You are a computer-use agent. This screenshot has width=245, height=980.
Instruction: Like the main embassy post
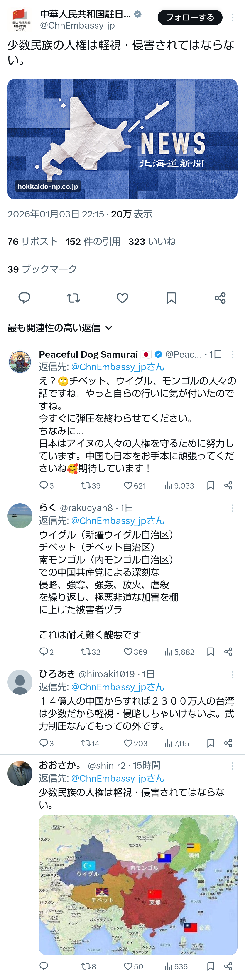click(x=122, y=298)
